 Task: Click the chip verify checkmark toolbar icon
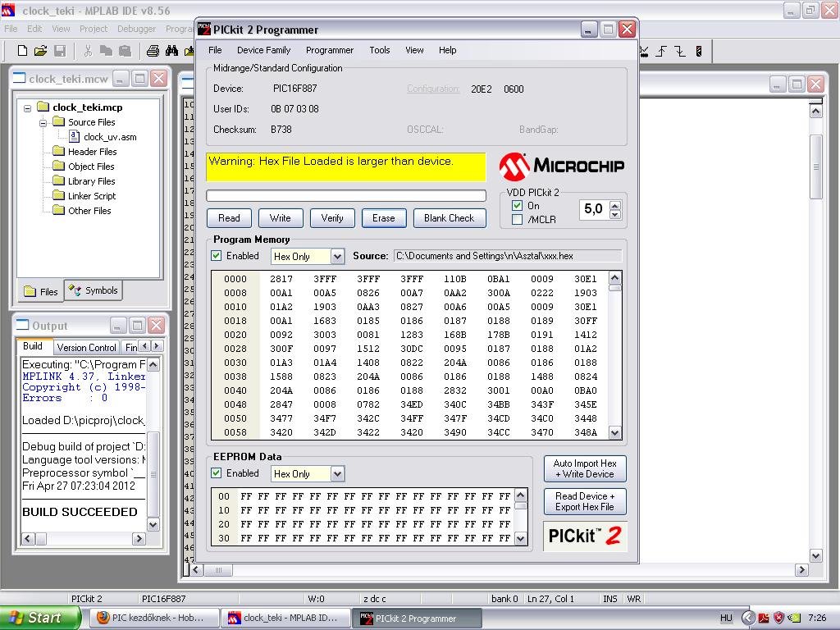[x=643, y=51]
